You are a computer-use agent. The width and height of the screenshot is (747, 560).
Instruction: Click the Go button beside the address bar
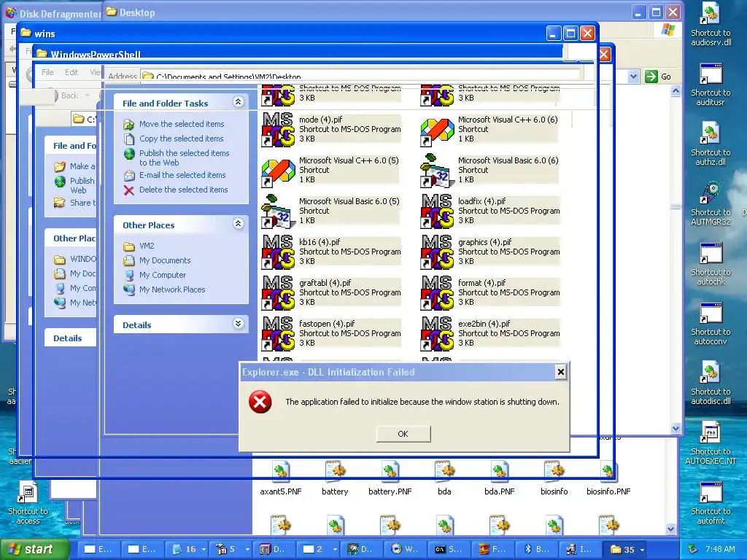(658, 76)
